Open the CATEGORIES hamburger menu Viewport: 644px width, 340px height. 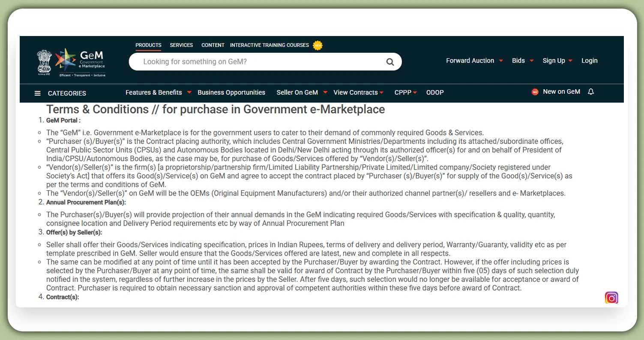38,93
